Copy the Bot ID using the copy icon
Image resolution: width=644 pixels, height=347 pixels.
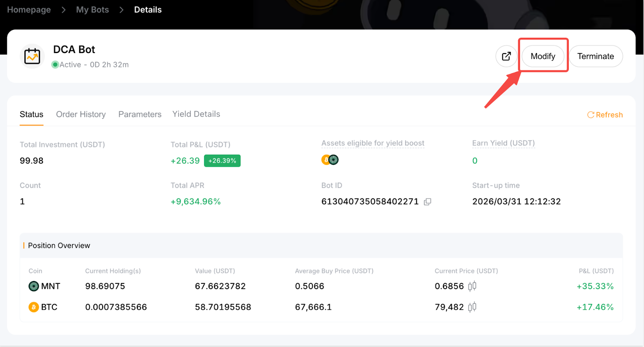[427, 202]
